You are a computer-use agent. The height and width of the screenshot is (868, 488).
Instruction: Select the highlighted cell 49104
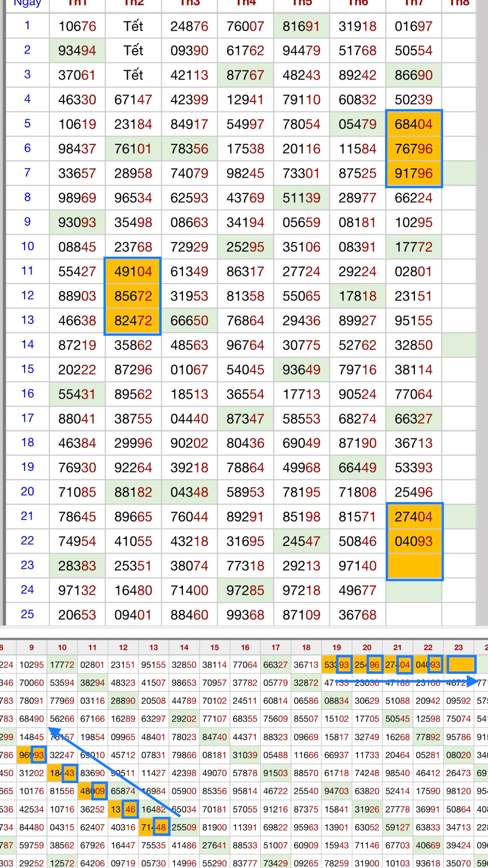pos(133,271)
